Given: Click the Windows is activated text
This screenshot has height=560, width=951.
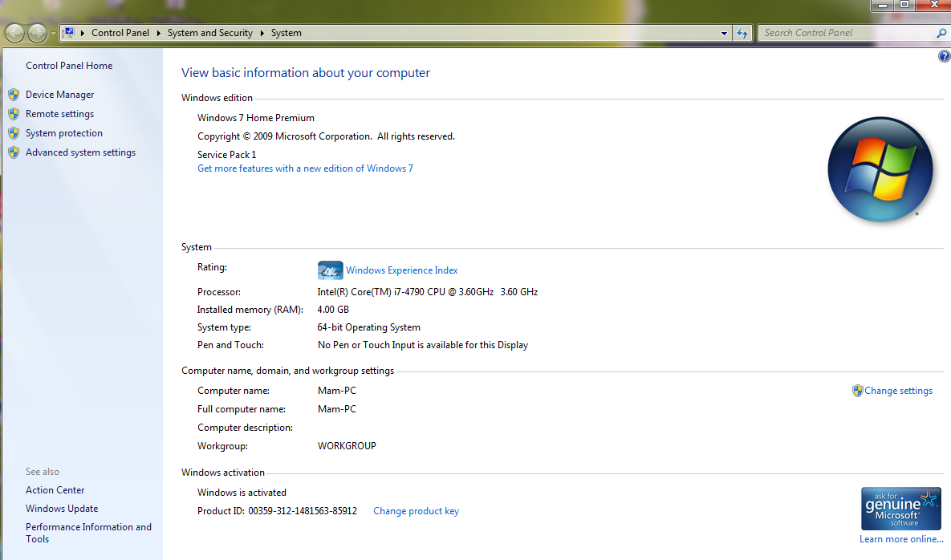Looking at the screenshot, I should pyautogui.click(x=242, y=493).
